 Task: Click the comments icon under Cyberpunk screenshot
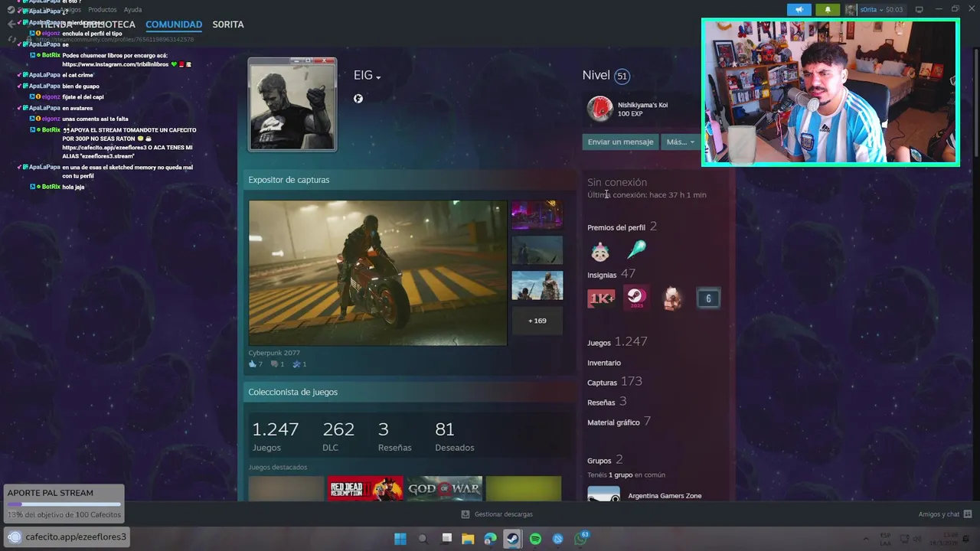coord(274,364)
